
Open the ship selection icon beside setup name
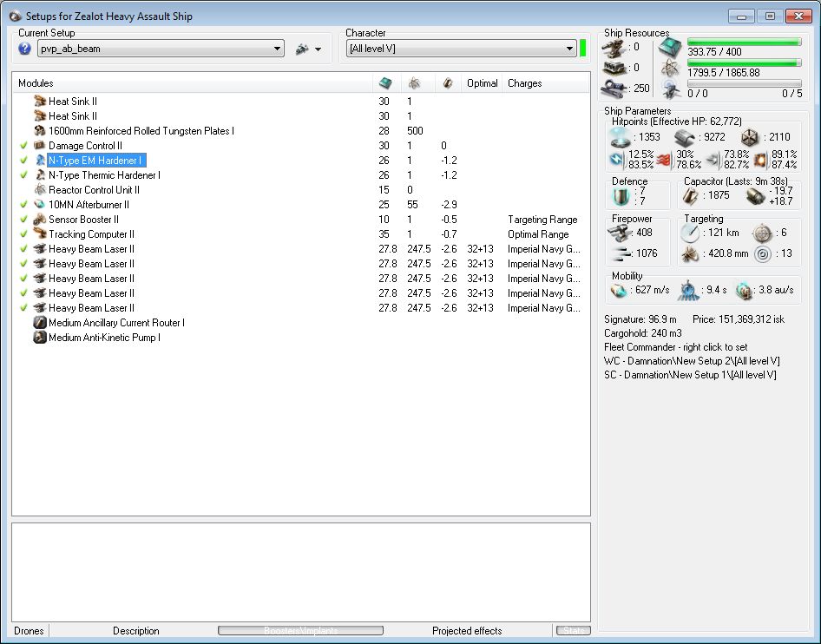[302, 49]
